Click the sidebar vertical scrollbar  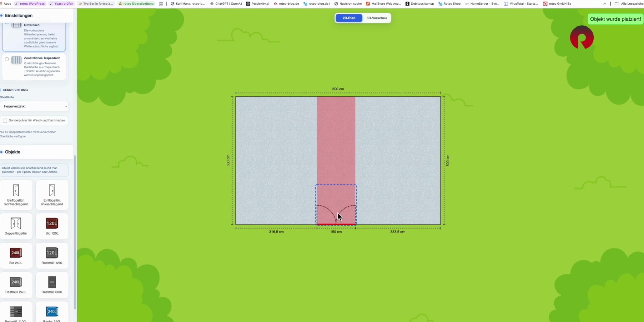coord(75,232)
